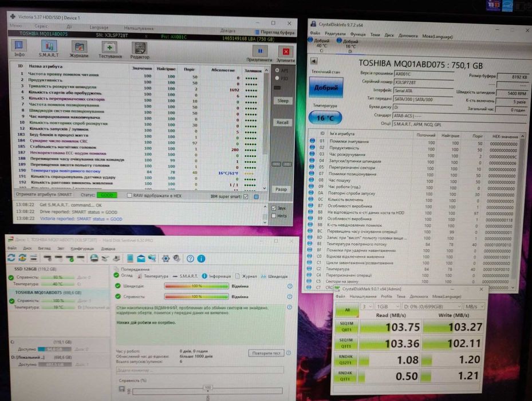Click help icon next to Швидкодія bar
532x401 pixels.
click(290, 286)
